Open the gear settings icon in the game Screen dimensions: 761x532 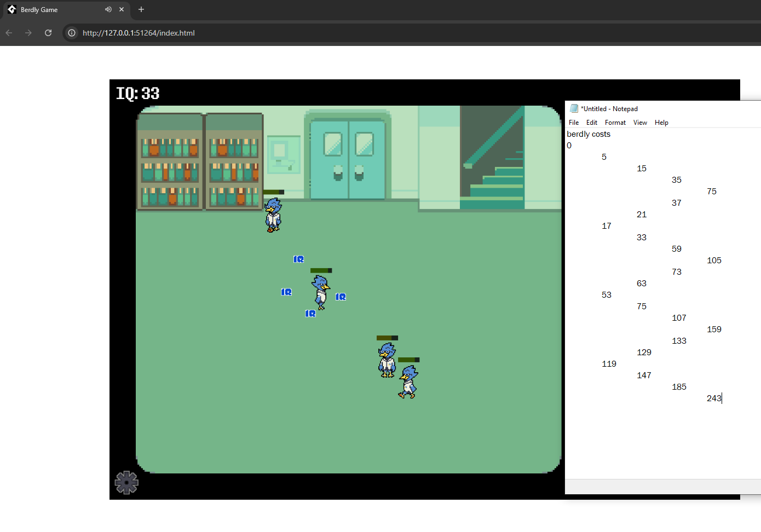pos(126,482)
